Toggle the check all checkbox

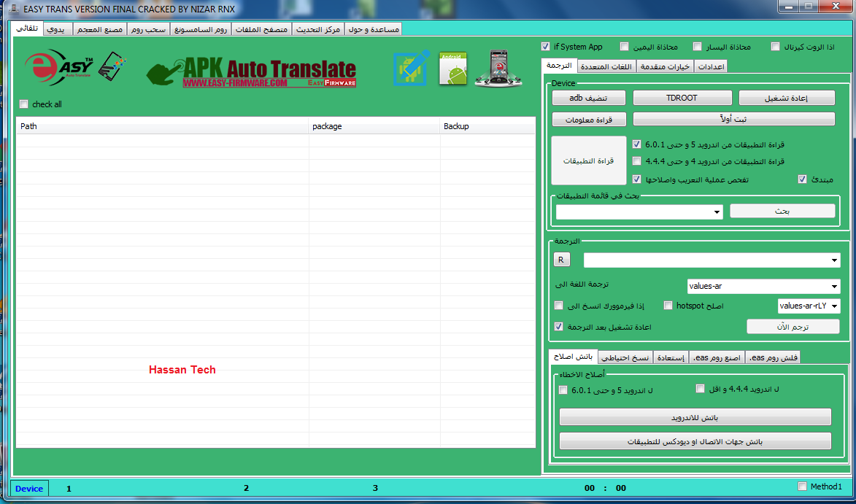click(x=23, y=104)
